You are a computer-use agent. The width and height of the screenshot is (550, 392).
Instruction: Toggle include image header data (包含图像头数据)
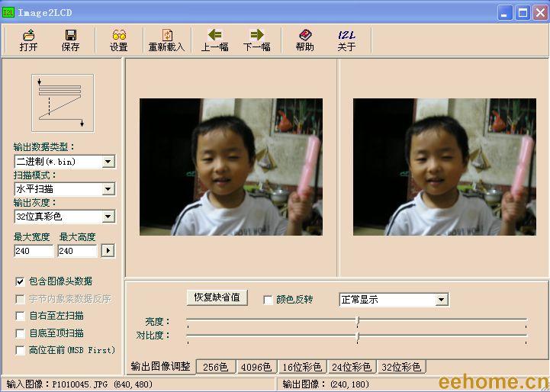coord(20,281)
